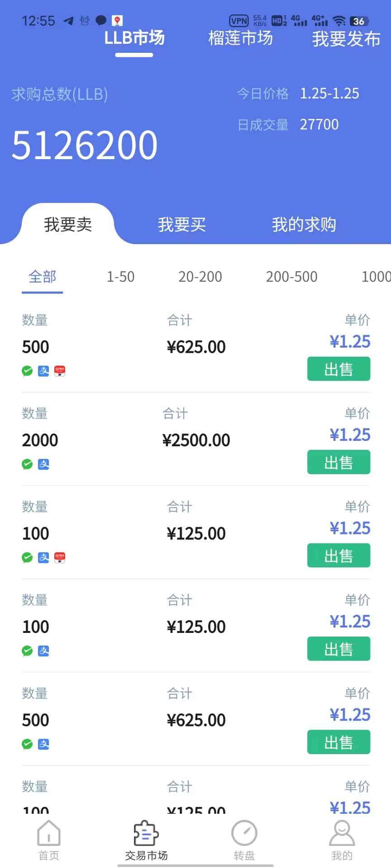Image resolution: width=391 pixels, height=868 pixels.
Task: Select the LLB市场 tab
Action: point(134,38)
